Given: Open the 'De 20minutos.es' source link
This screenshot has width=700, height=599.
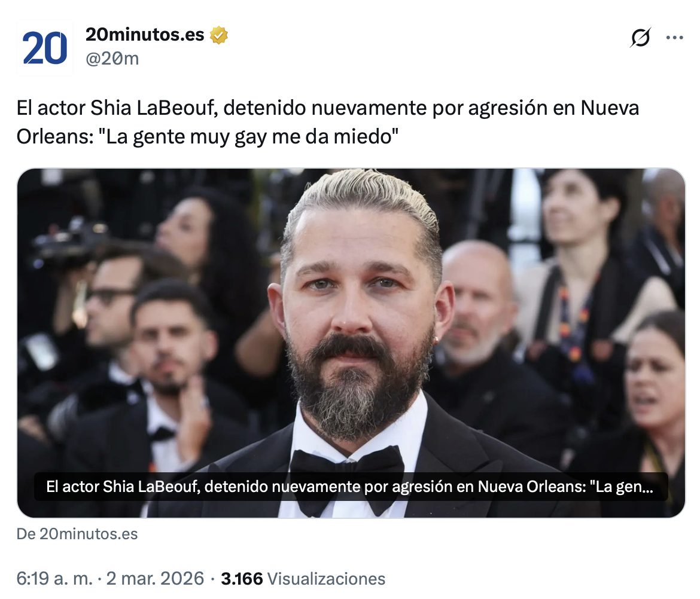Looking at the screenshot, I should (77, 534).
